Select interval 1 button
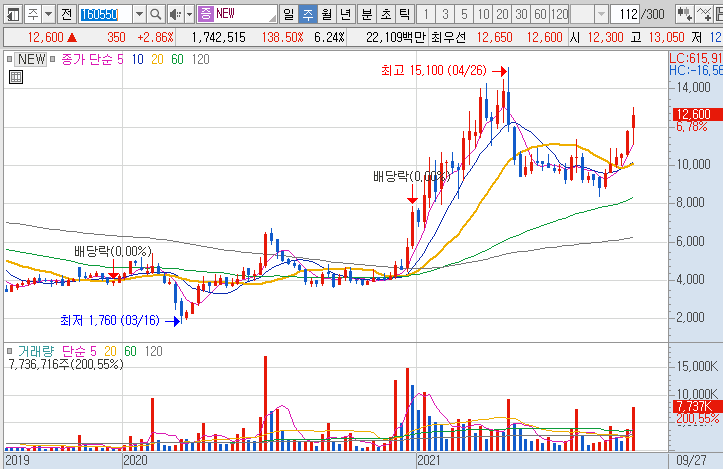This screenshot has width=723, height=469. (426, 14)
